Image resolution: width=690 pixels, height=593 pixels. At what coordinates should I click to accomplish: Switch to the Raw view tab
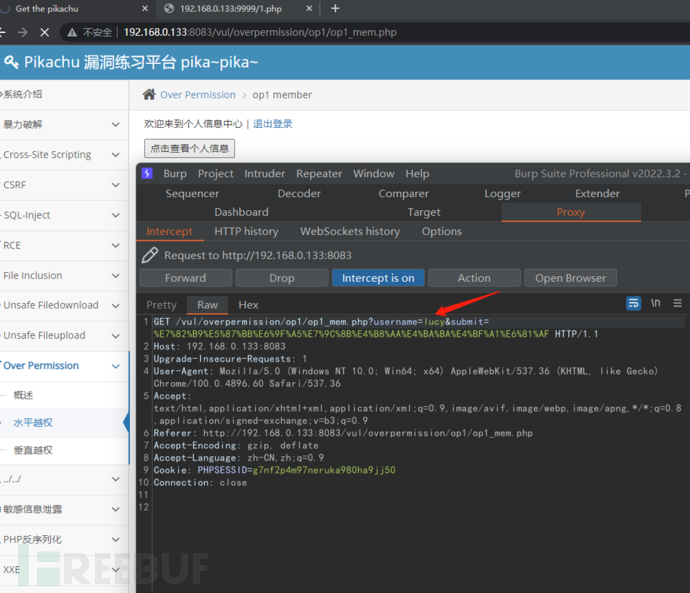coord(207,305)
